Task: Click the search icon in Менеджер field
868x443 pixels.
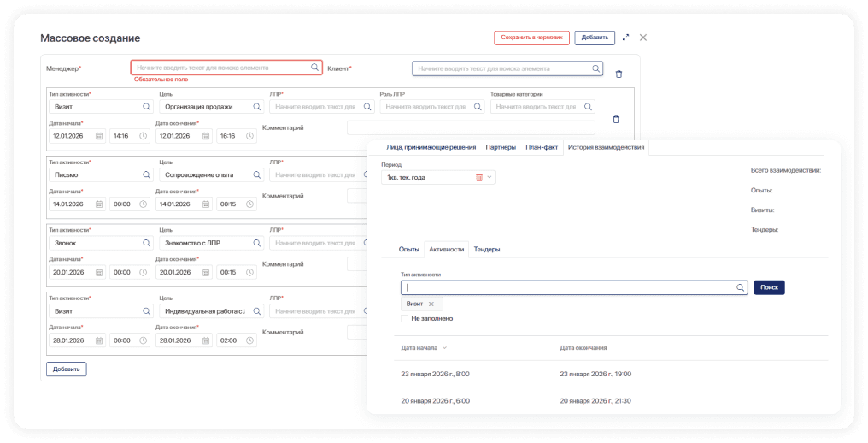Action: 314,67
